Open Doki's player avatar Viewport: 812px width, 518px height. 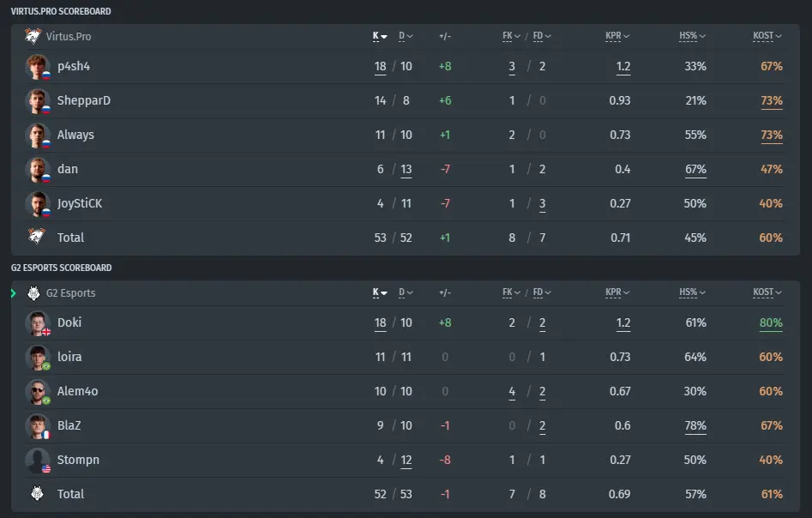pos(38,323)
